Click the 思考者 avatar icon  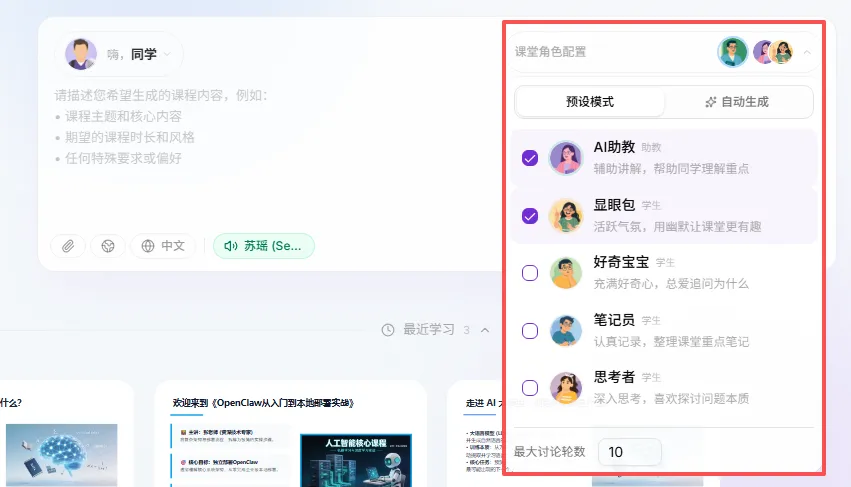566,388
